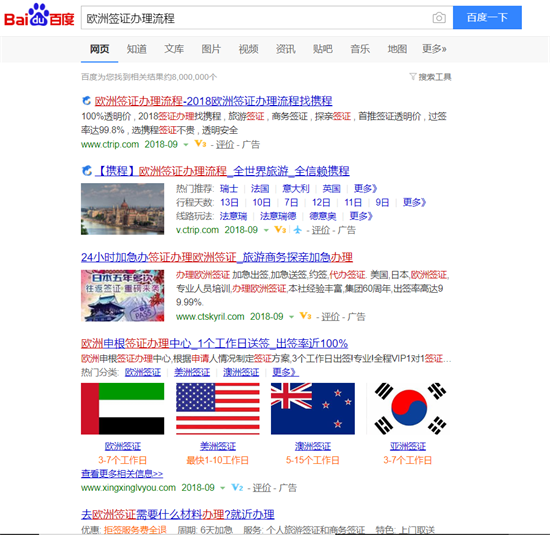550x535 pixels.
Task: Select 德意奥 route
Action: click(323, 216)
